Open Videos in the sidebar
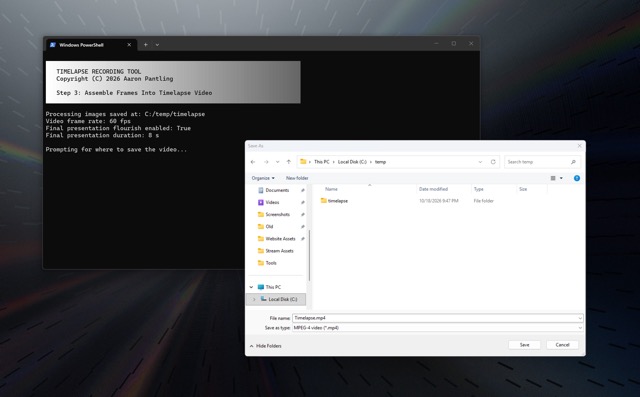640x397 pixels. (272, 202)
